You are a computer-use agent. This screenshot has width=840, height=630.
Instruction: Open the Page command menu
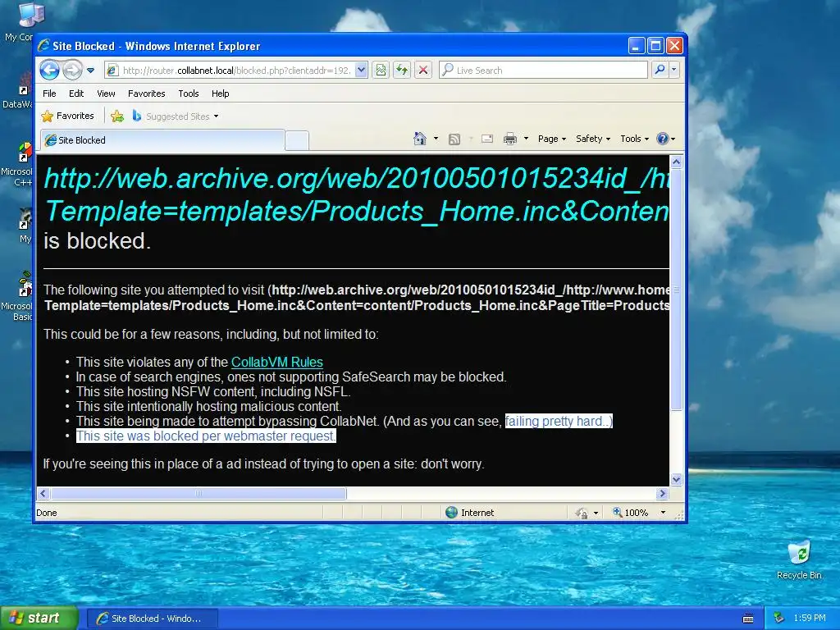(x=552, y=139)
